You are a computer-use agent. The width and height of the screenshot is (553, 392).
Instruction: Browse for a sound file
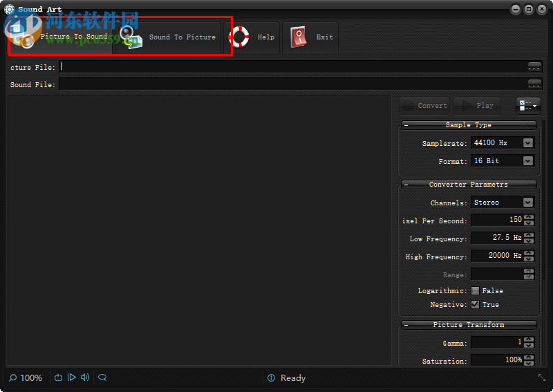(x=534, y=84)
